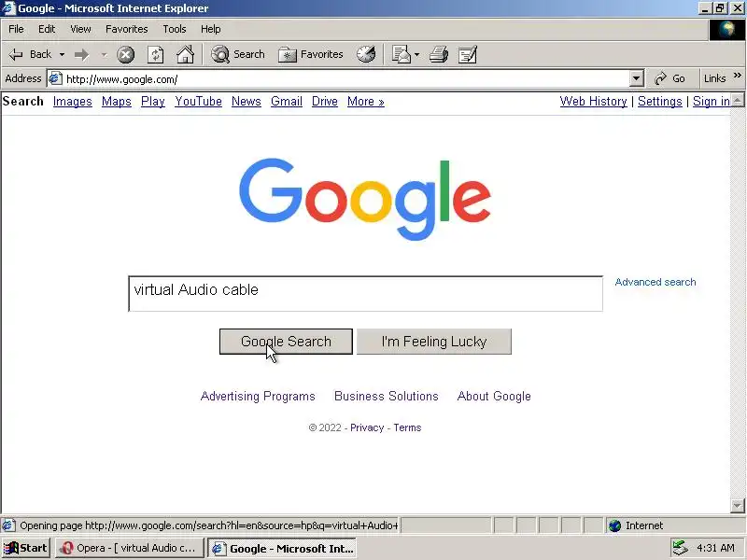Open the Help menu
This screenshot has width=747, height=560.
click(211, 29)
